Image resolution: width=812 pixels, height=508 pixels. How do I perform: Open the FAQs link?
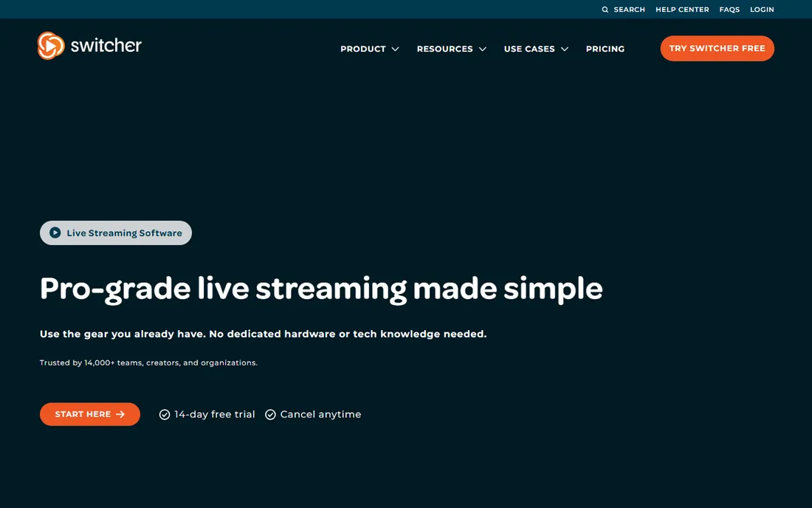coord(729,10)
